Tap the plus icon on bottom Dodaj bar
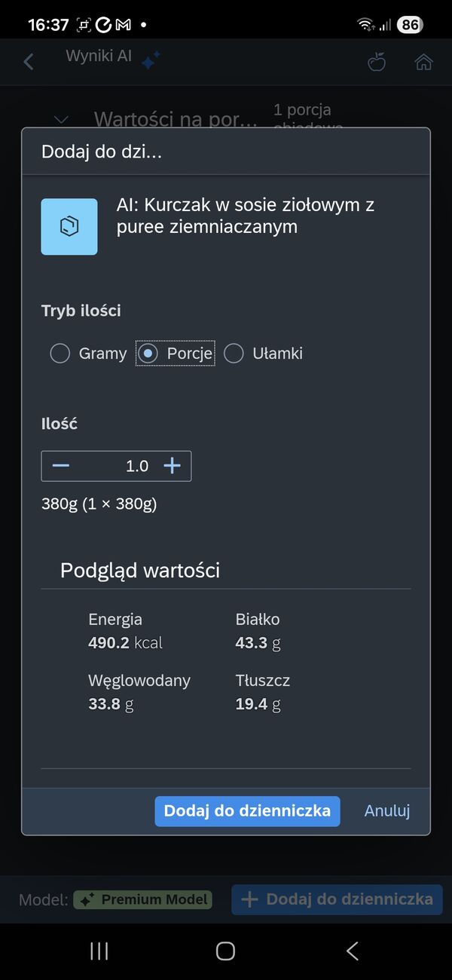This screenshot has height=980, width=452. pyautogui.click(x=249, y=899)
